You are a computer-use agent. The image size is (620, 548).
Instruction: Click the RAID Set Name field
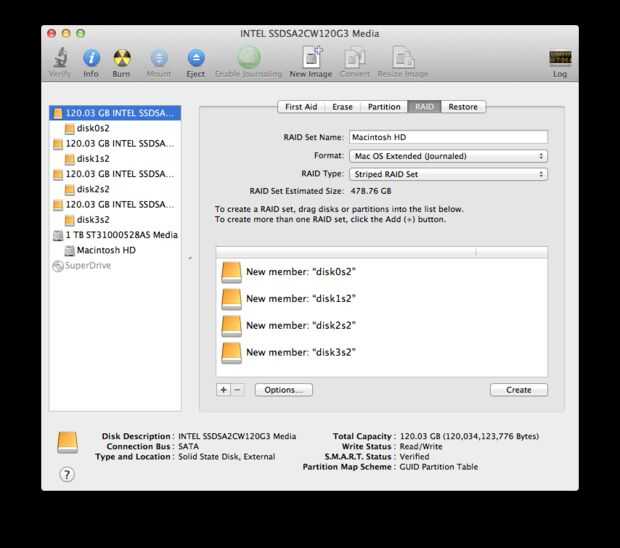448,137
